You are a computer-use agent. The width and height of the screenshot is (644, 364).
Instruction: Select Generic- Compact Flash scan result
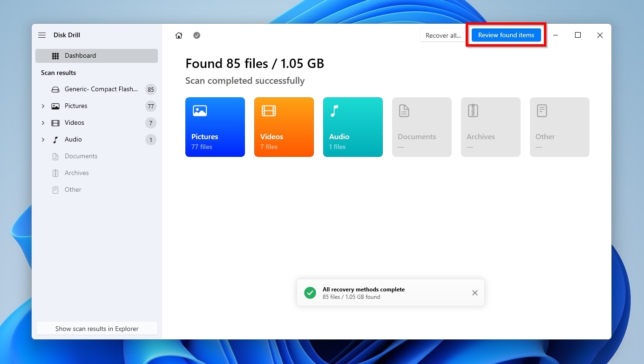tap(102, 89)
